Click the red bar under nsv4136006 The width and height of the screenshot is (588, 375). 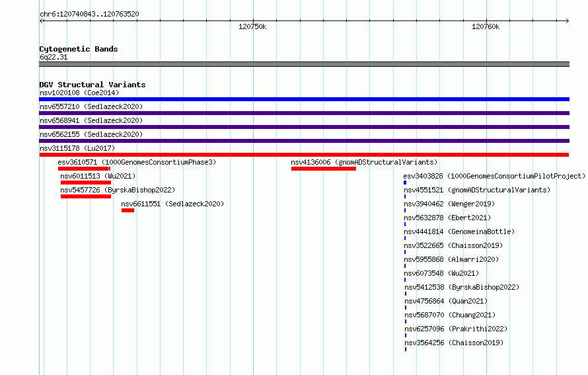pyautogui.click(x=324, y=169)
